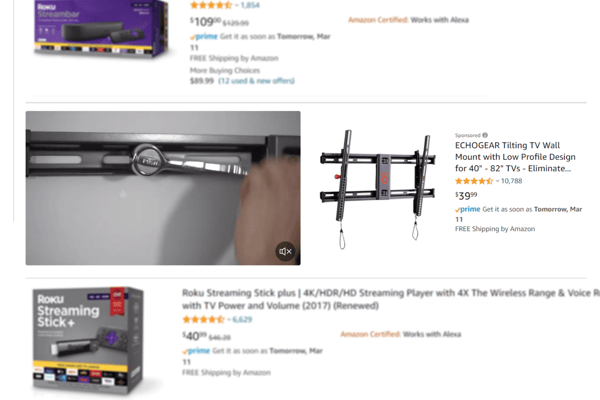This screenshot has width=600, height=400.
Task: Click the ECHOGEAR wall mount product image
Action: point(378,189)
